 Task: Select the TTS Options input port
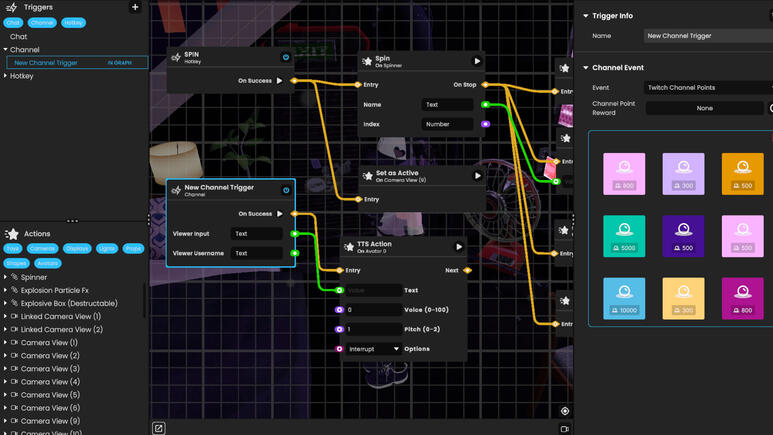pos(339,349)
